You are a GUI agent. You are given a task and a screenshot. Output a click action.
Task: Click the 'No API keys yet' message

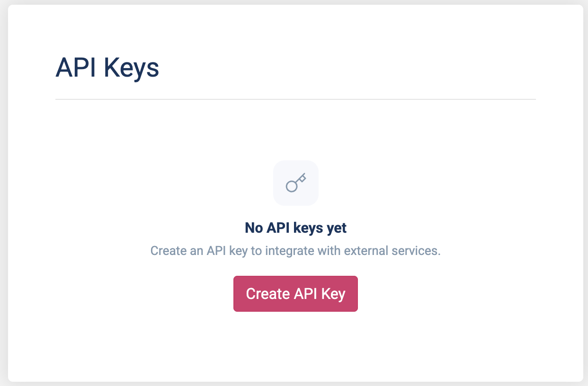tap(295, 228)
